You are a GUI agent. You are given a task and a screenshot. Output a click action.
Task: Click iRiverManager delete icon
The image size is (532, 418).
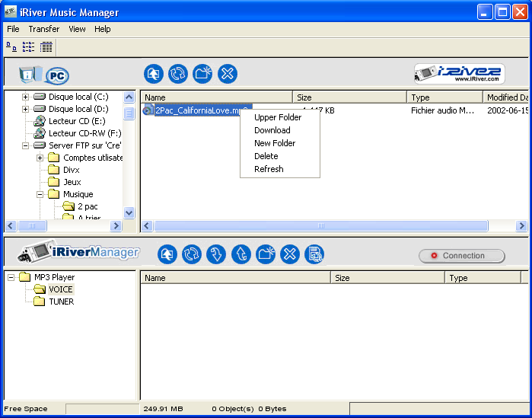290,254
